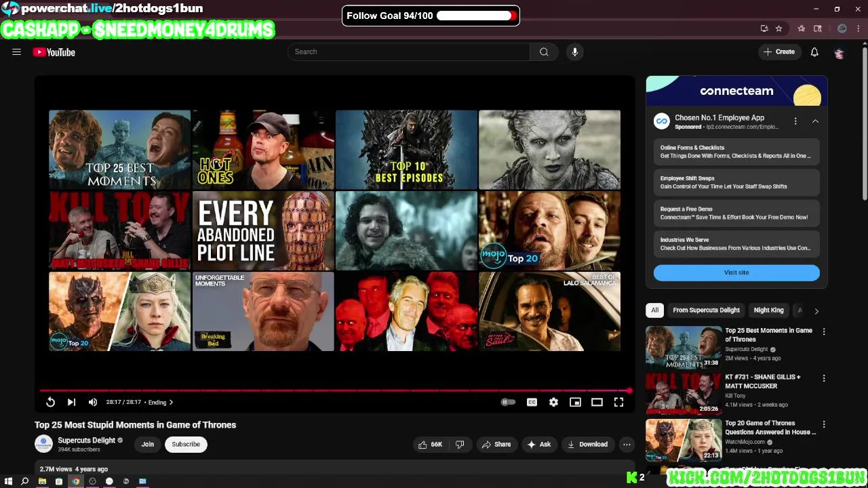Open the YouTube account avatar menu

839,52
